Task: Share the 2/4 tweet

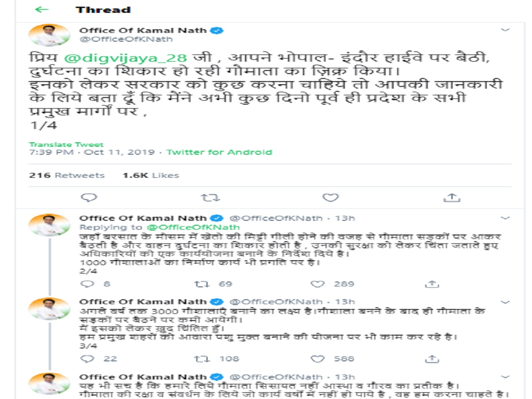Action: (432, 284)
